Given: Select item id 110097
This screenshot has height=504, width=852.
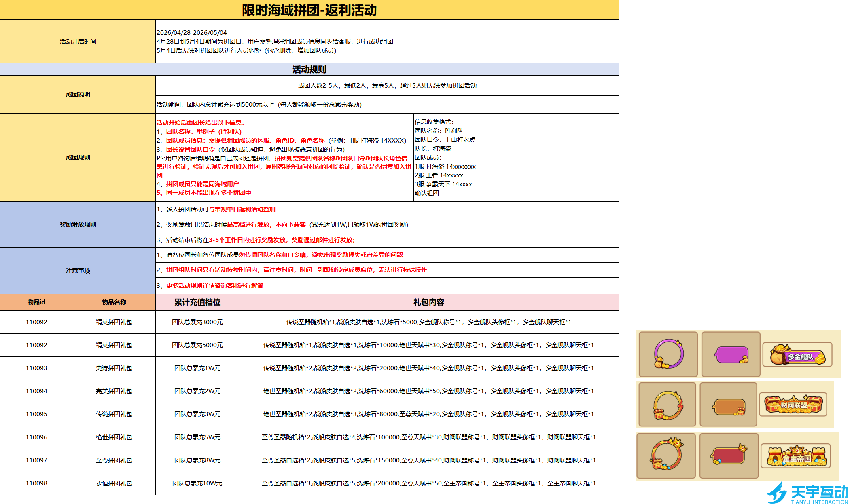Looking at the screenshot, I should point(36,460).
